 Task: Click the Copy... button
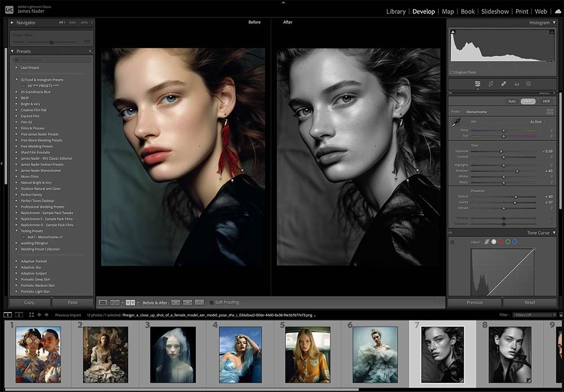point(30,302)
